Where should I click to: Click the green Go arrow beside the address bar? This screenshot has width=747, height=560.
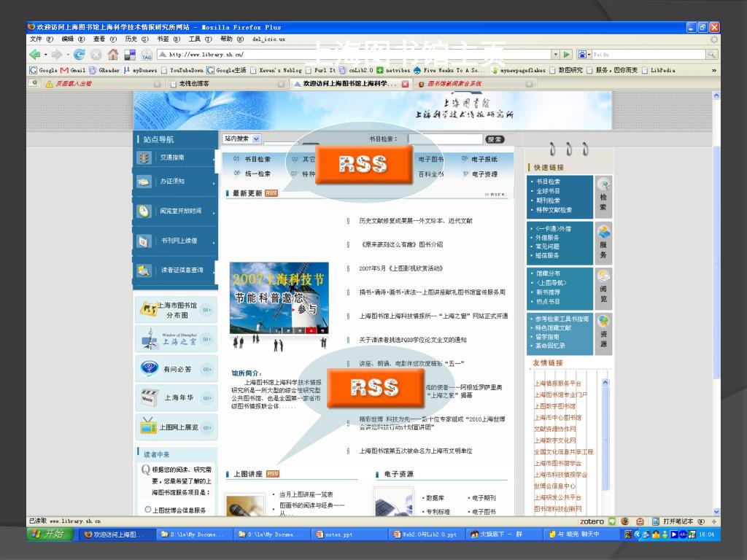click(x=566, y=55)
